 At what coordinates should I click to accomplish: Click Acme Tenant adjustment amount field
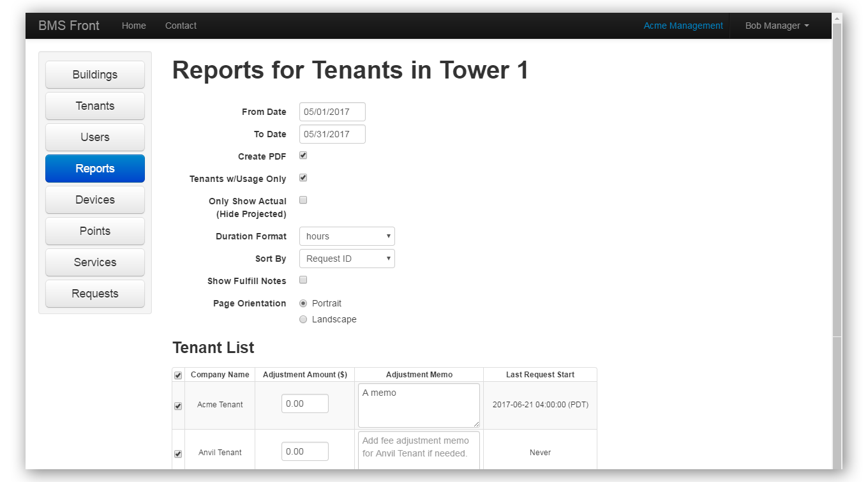click(305, 403)
